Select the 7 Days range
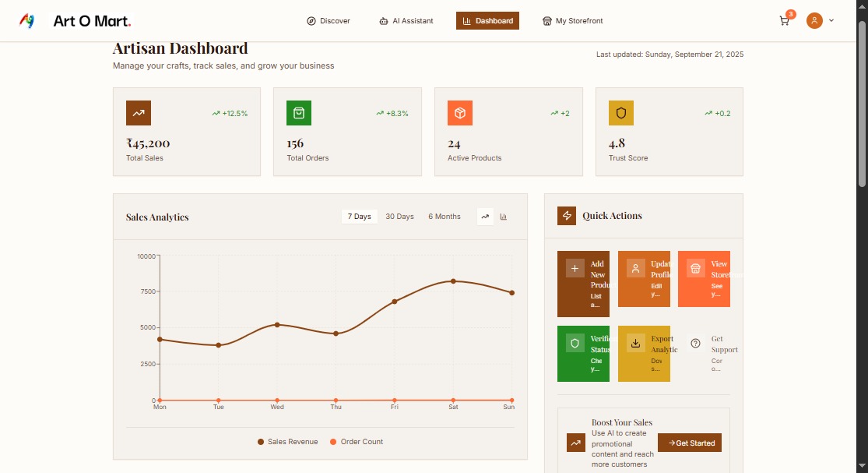 [360, 217]
